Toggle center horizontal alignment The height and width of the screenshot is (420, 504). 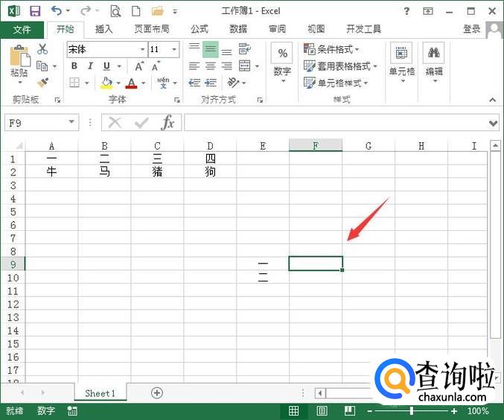(x=211, y=66)
